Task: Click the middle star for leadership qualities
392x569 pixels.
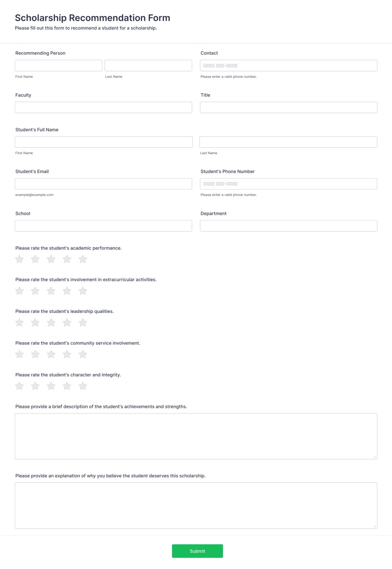Action: [51, 322]
